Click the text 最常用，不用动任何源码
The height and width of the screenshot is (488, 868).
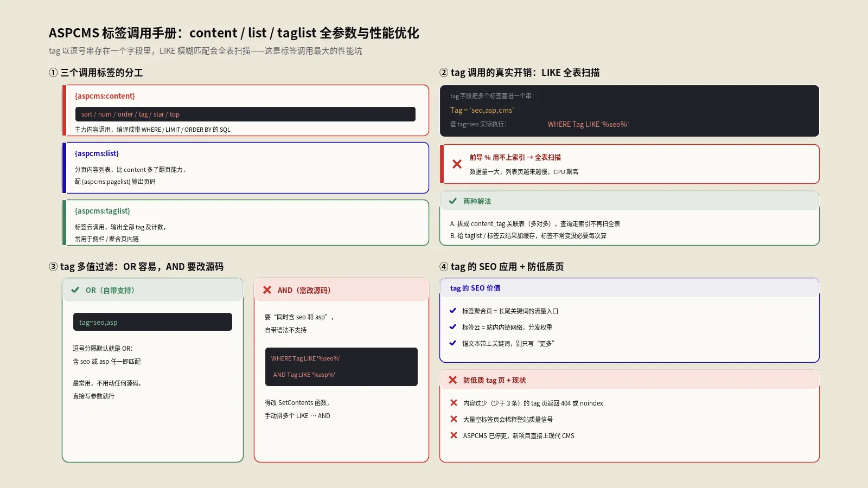tap(107, 383)
